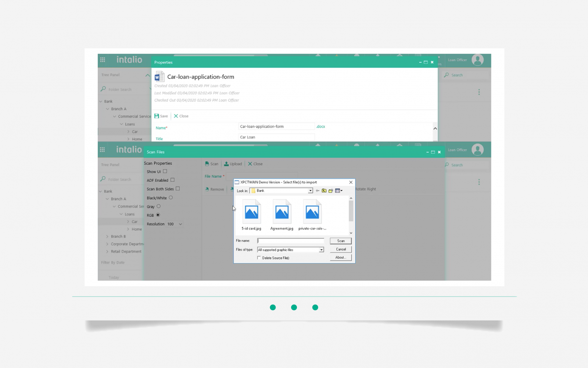The width and height of the screenshot is (588, 368).
Task: Click the Word icon next to Car-loan-application-form
Action: 159,77
